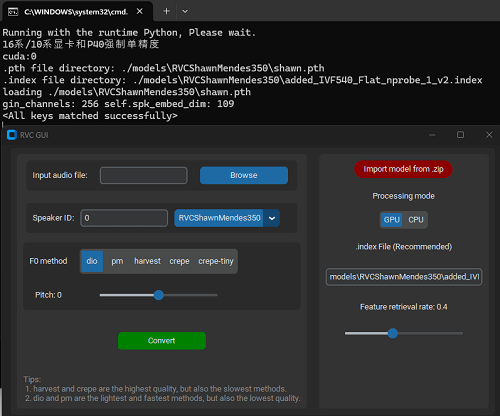Click the Convert button

pos(162,341)
